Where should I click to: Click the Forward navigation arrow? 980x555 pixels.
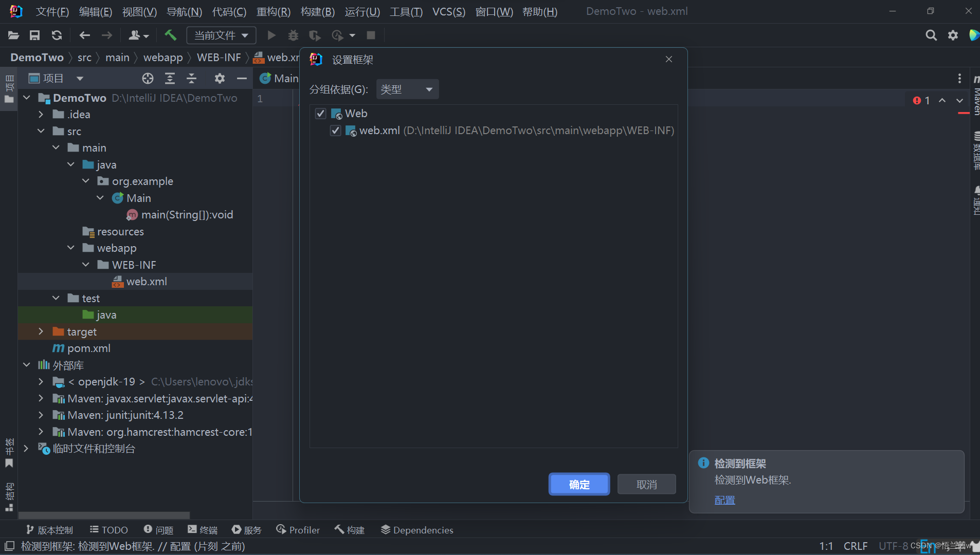click(x=106, y=35)
